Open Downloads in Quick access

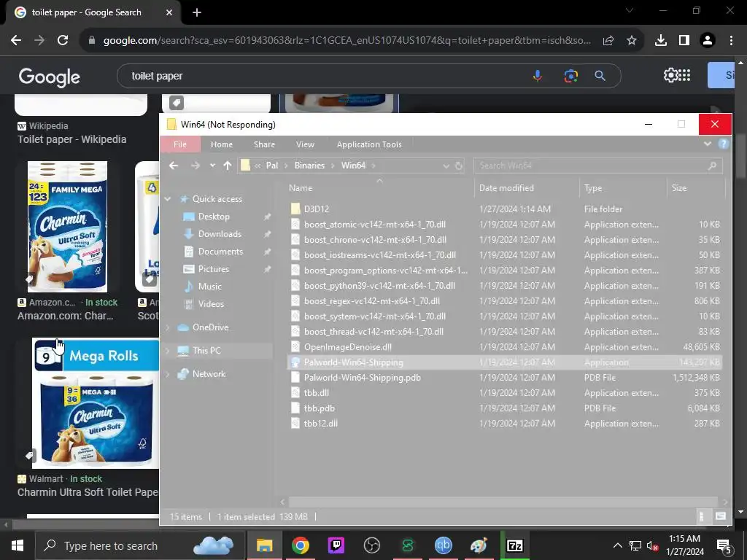click(220, 234)
